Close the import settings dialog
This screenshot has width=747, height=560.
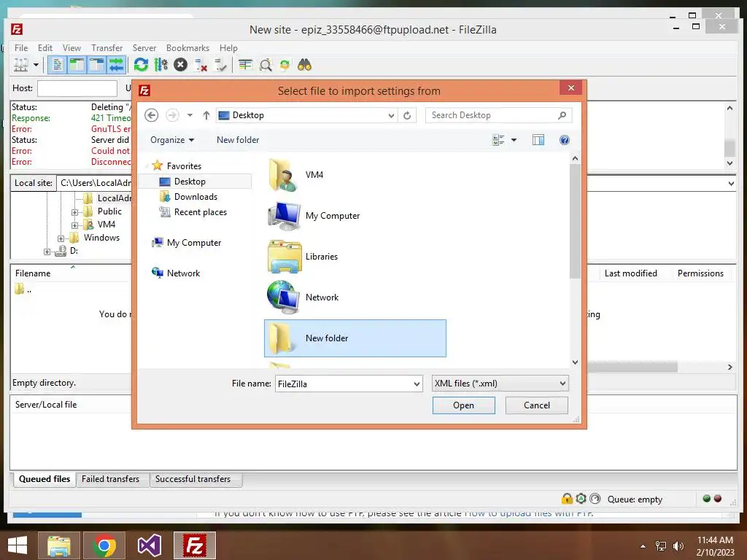coord(571,87)
